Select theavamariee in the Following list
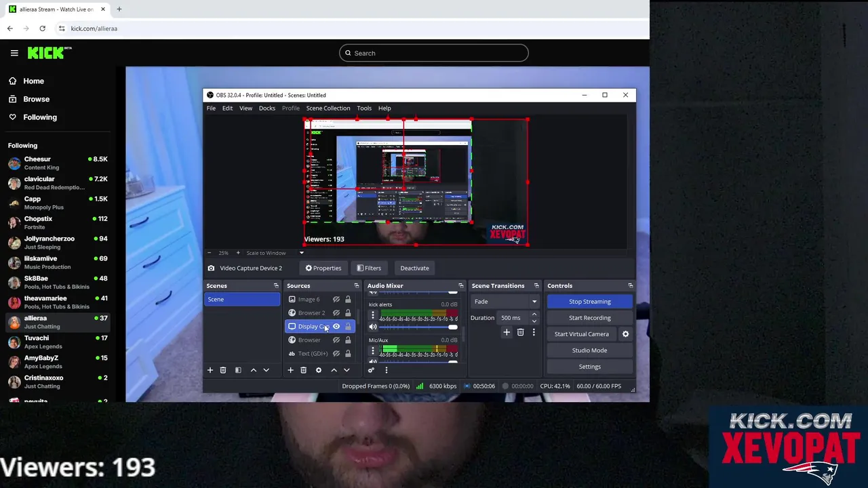The image size is (868, 488). (58, 302)
